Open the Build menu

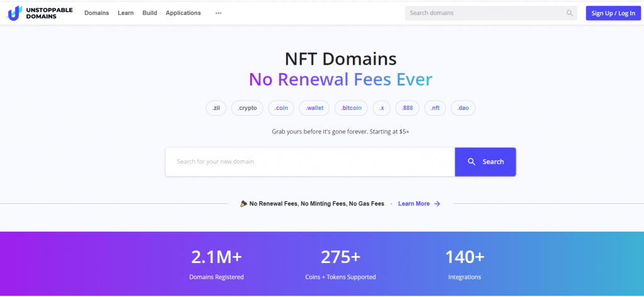(x=150, y=13)
